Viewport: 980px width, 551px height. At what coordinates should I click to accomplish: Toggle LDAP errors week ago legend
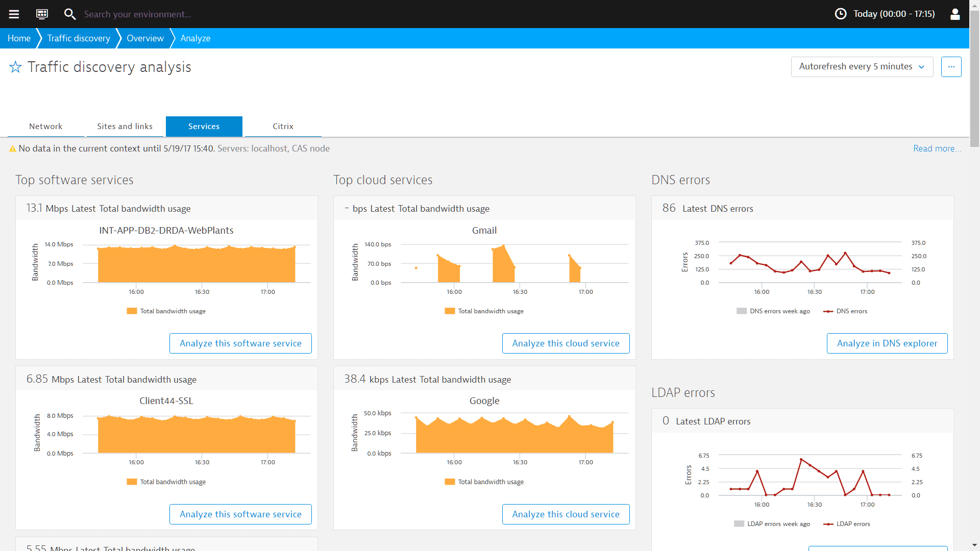point(772,524)
